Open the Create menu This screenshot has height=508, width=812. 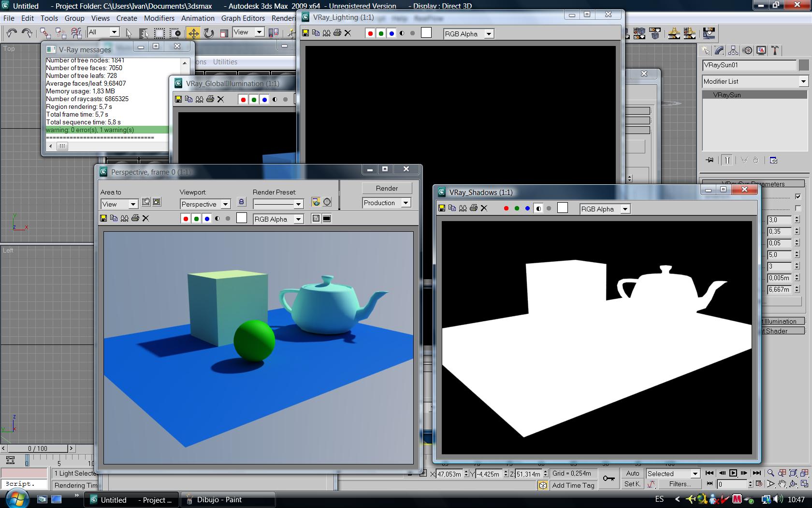127,18
